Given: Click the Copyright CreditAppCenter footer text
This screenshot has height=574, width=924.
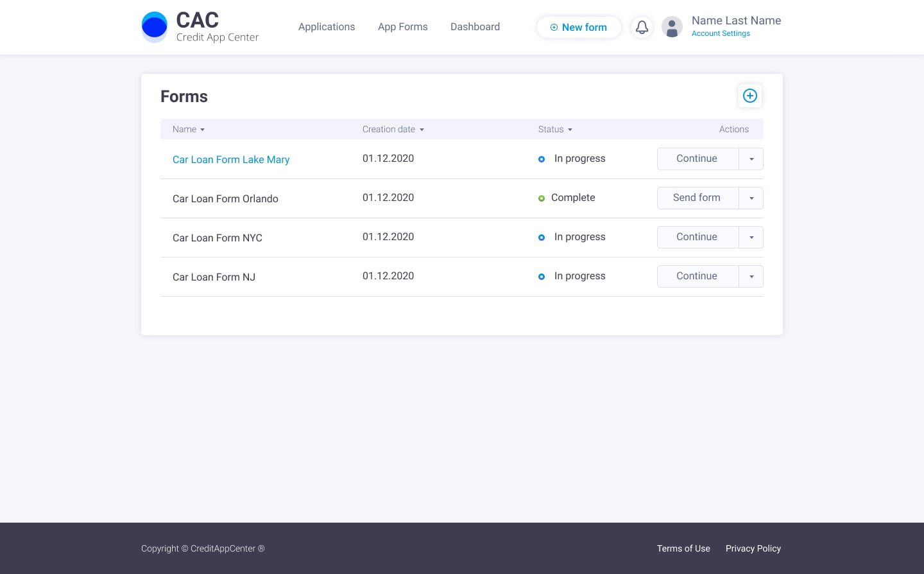Looking at the screenshot, I should point(203,548).
